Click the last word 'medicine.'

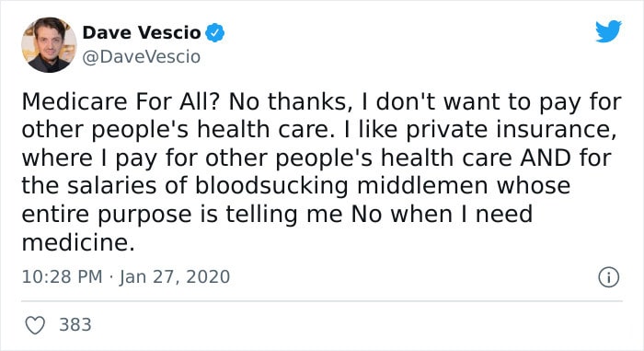click(78, 242)
